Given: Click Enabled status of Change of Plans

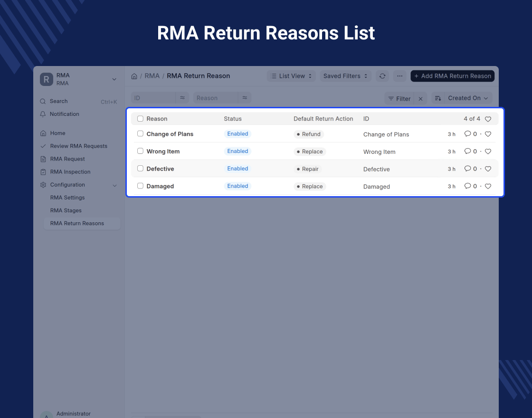Looking at the screenshot, I should (x=237, y=133).
